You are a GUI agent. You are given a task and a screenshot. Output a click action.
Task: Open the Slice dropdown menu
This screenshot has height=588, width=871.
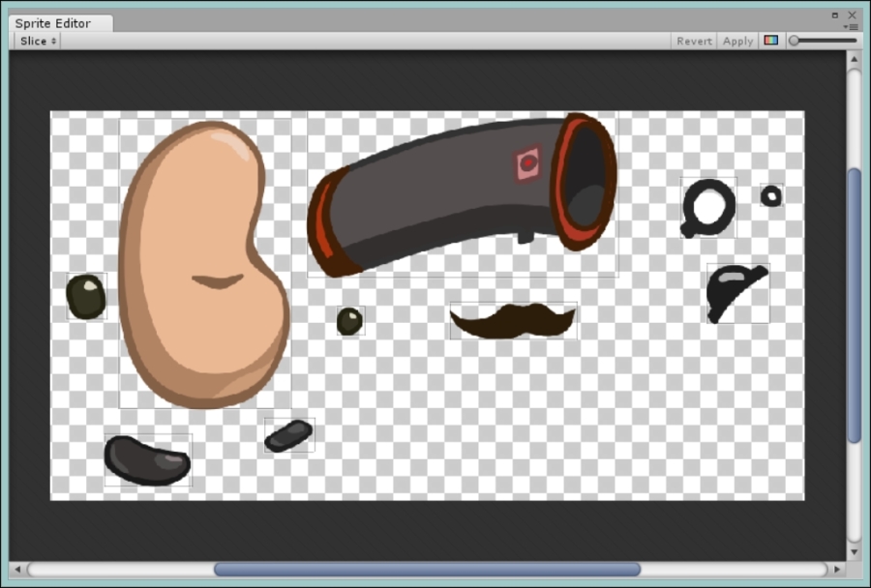coord(38,41)
